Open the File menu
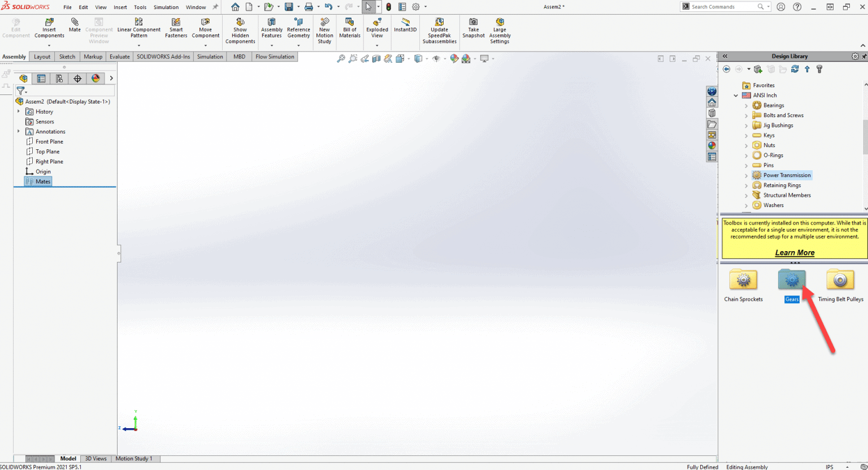The width and height of the screenshot is (868, 470). click(x=67, y=7)
